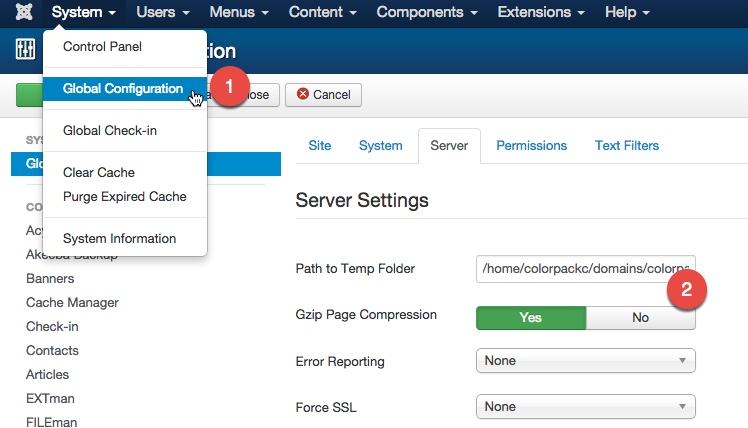Image resolution: width=748 pixels, height=428 pixels.
Task: Open the Help menu
Action: pos(627,12)
